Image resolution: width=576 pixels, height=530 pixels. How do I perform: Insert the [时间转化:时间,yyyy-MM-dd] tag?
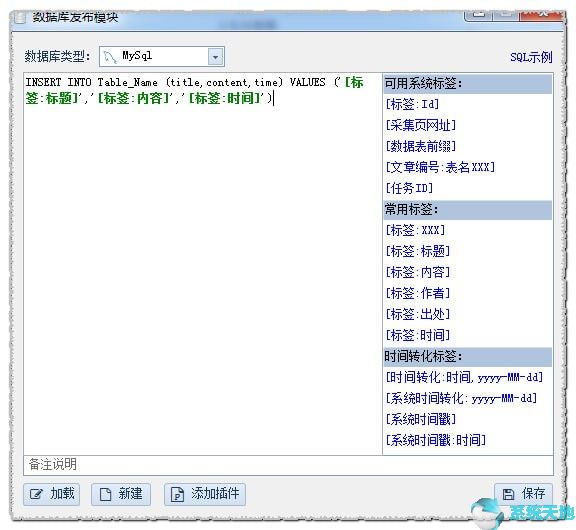click(464, 377)
